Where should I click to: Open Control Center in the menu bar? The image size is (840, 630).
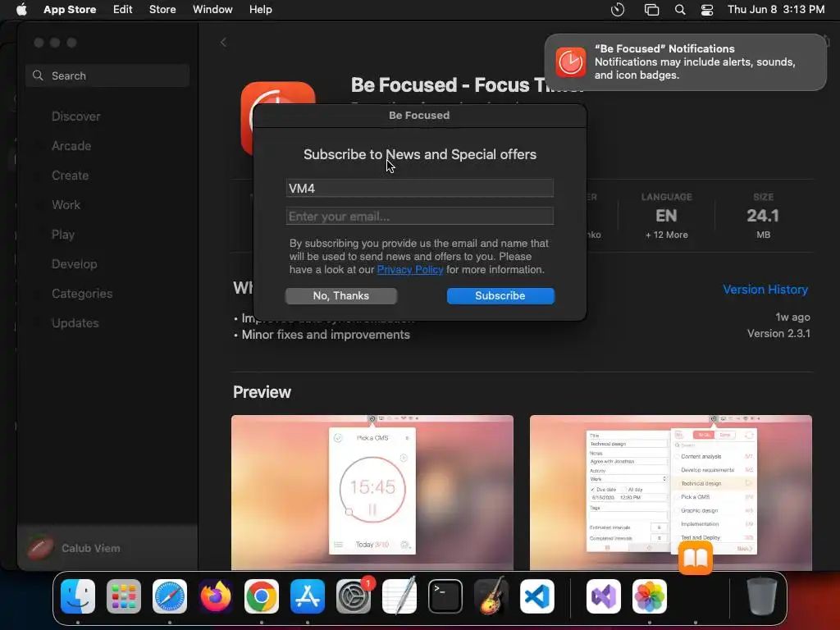click(707, 10)
